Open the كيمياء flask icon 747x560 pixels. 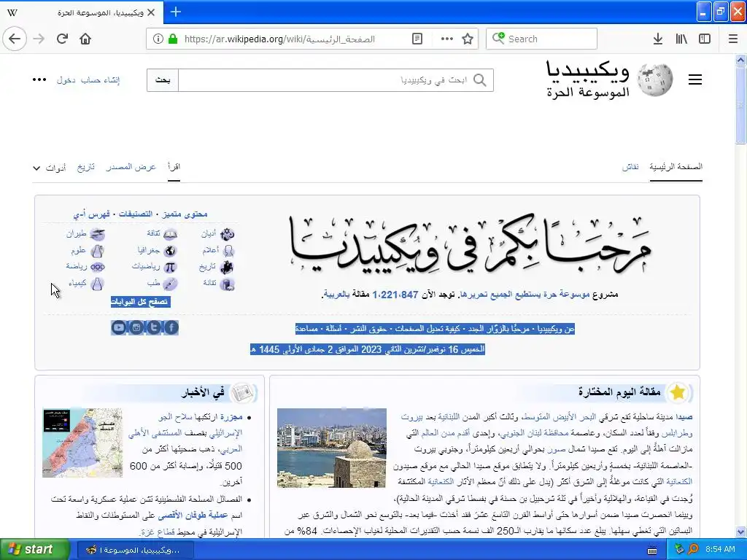[97, 284]
